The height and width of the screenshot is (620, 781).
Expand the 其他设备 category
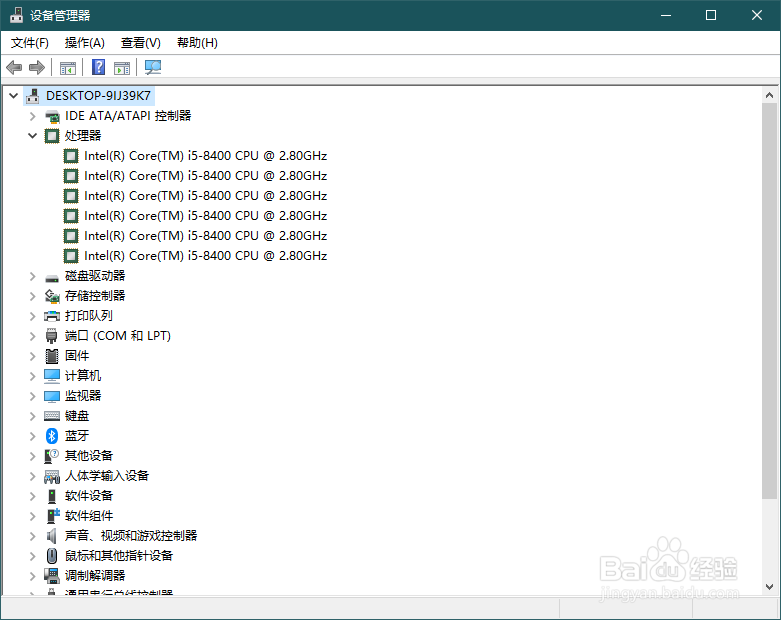32,456
